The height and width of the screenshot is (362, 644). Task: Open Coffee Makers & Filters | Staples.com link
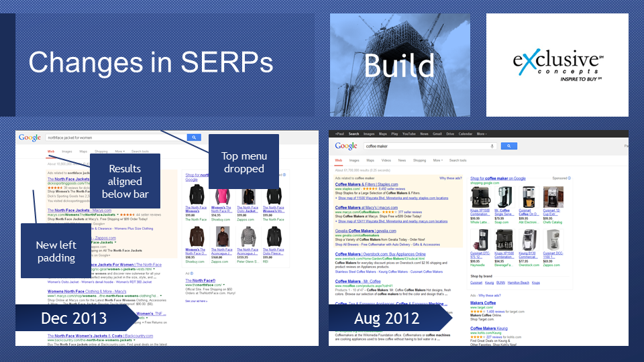(x=366, y=184)
